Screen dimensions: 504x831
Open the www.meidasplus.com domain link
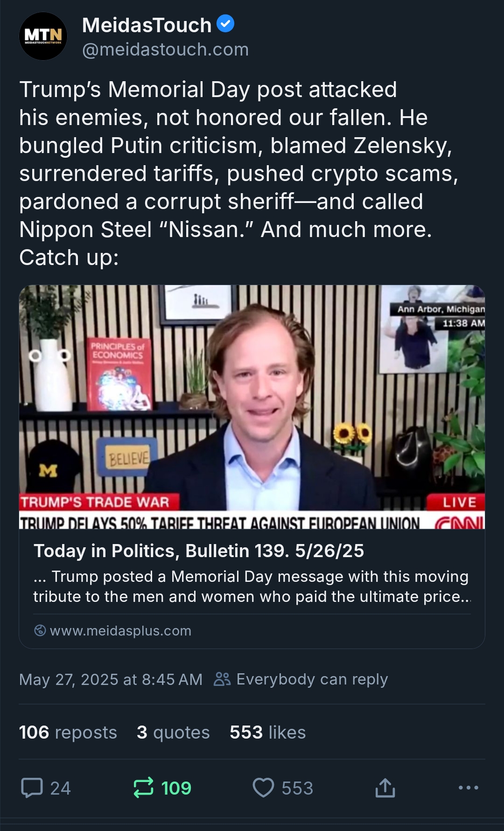(120, 631)
